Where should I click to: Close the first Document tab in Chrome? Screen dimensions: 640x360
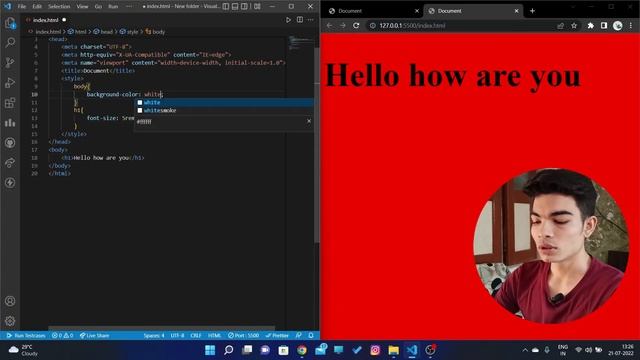tap(417, 11)
